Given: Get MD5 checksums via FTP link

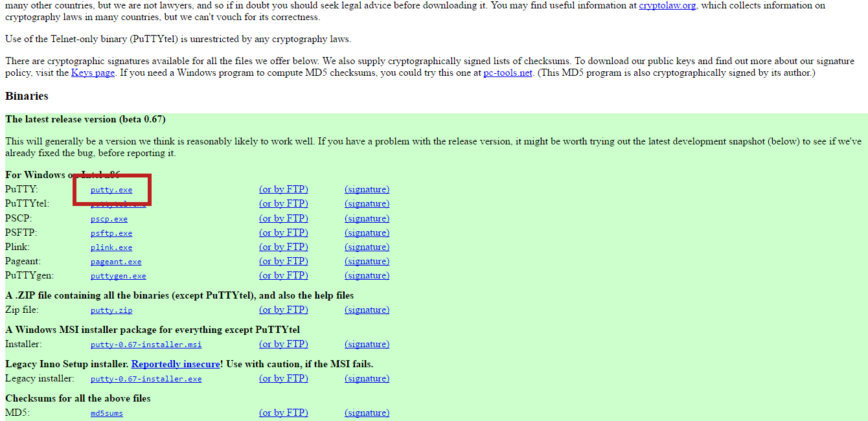Looking at the screenshot, I should coord(284,413).
